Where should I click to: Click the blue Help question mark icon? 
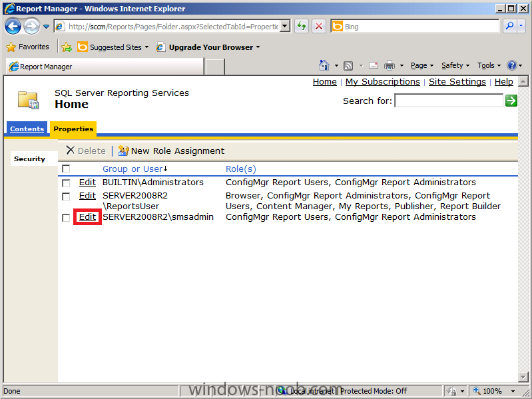[x=511, y=65]
